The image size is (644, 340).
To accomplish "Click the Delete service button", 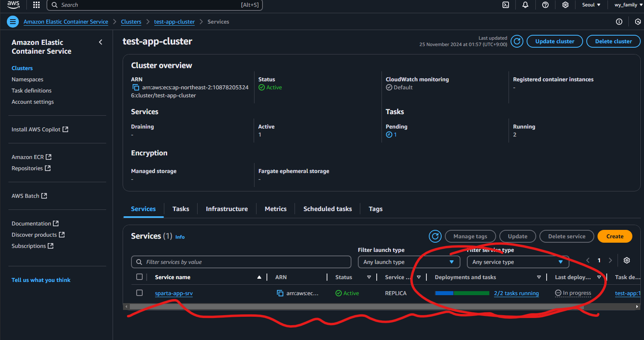I will (567, 236).
